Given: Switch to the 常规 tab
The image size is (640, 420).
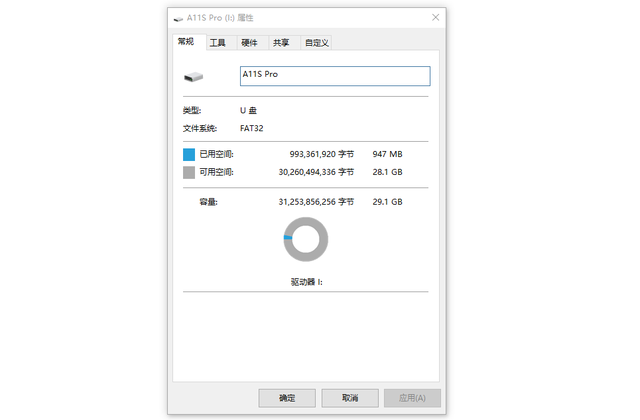Looking at the screenshot, I should 187,42.
